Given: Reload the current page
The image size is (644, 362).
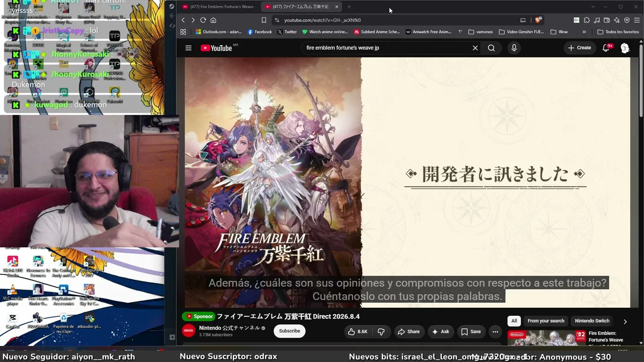Looking at the screenshot, I should 203,20.
